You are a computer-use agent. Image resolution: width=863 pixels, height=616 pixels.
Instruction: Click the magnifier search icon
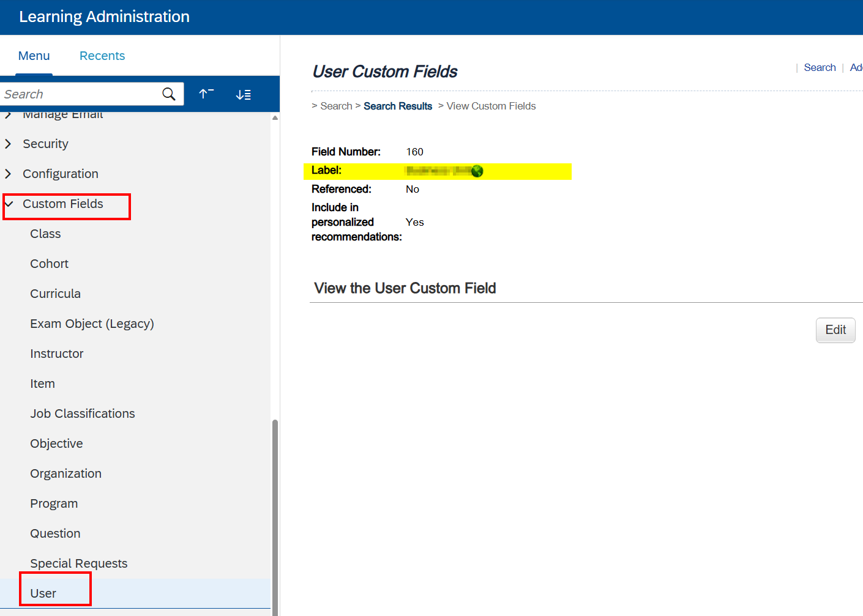[169, 94]
